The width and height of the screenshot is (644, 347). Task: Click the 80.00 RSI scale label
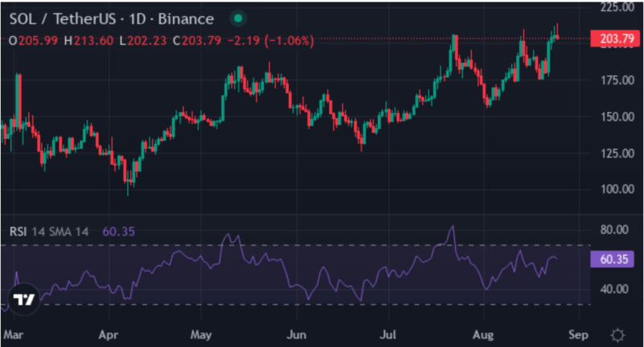pos(609,229)
